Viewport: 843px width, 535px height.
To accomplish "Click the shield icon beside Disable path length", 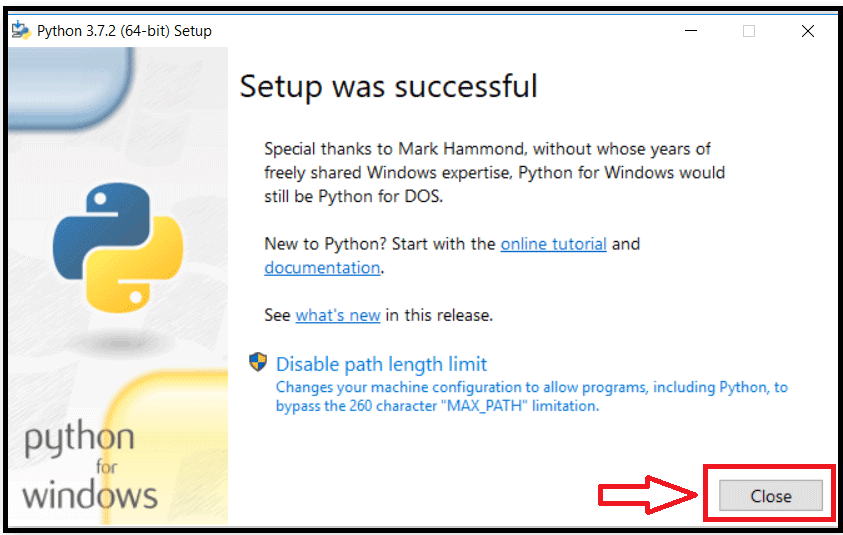I will click(x=259, y=362).
